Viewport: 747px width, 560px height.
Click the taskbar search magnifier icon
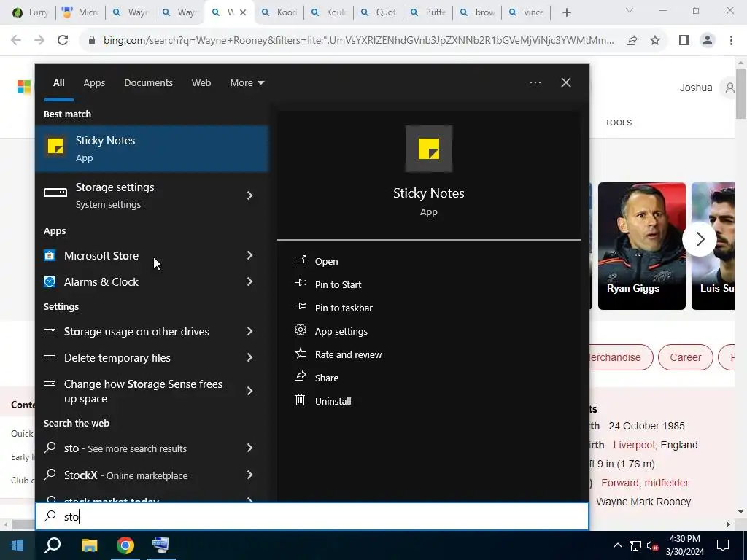coord(53,545)
